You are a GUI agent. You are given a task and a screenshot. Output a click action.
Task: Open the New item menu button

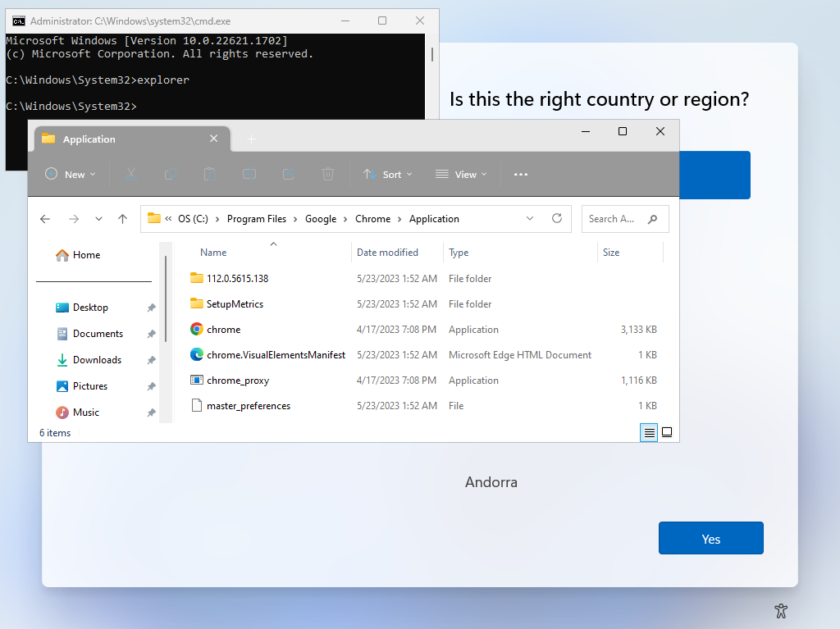(x=71, y=175)
